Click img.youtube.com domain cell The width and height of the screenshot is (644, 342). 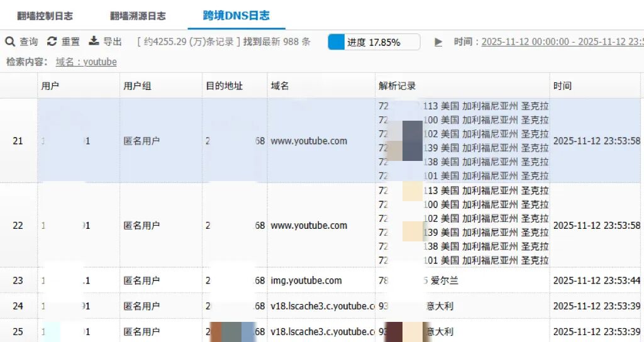click(x=306, y=280)
